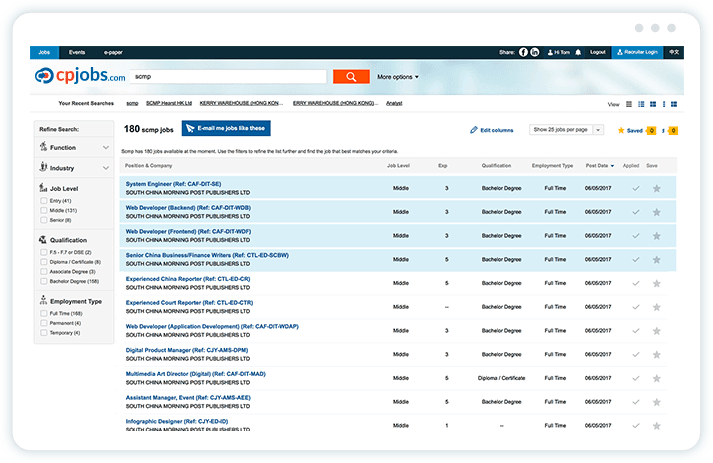Viewport: 713px width, 463px height.
Task: Click the Logout menu item
Action: 598,52
